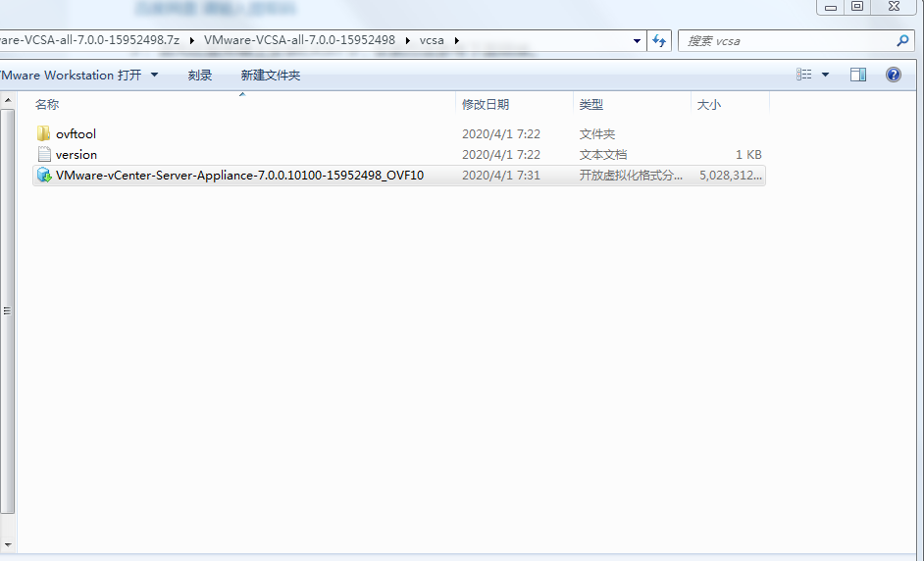Sort by the 类型 column header
Image resolution: width=924 pixels, height=561 pixels.
590,104
